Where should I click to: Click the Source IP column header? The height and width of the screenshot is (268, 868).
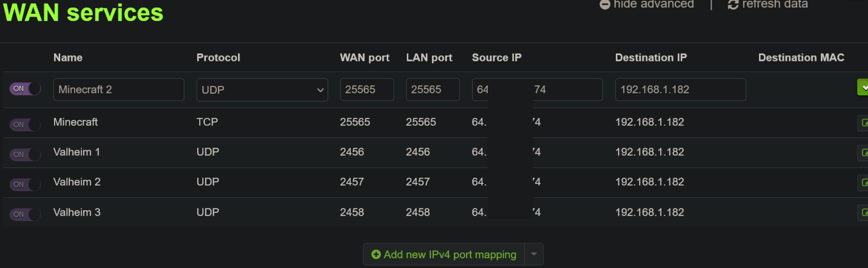tap(497, 57)
